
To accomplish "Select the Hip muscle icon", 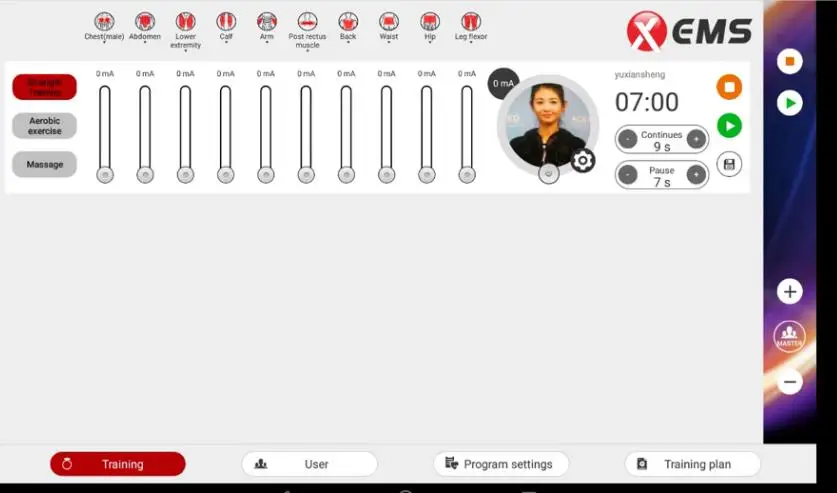I will 430,21.
